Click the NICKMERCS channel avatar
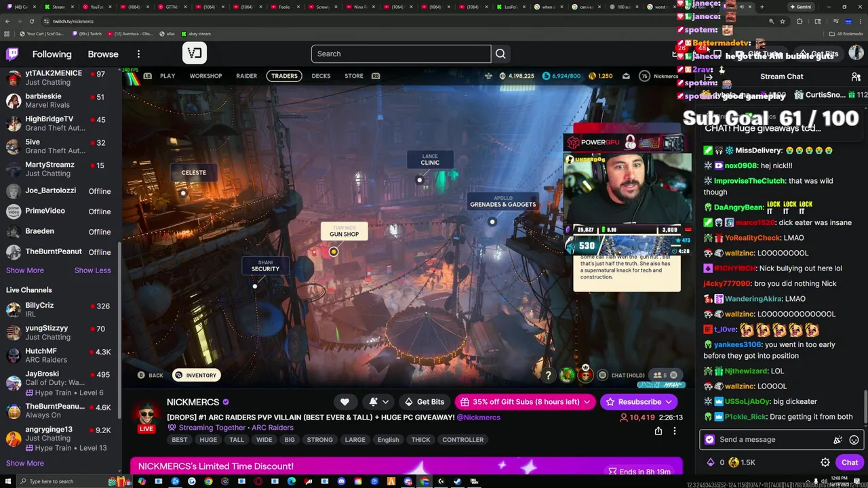 pyautogui.click(x=146, y=414)
